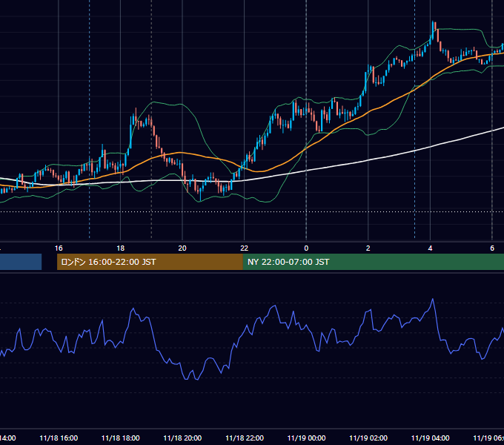Click the upper time axis label 20
Screen dimensions: 504x445
pyautogui.click(x=182, y=248)
